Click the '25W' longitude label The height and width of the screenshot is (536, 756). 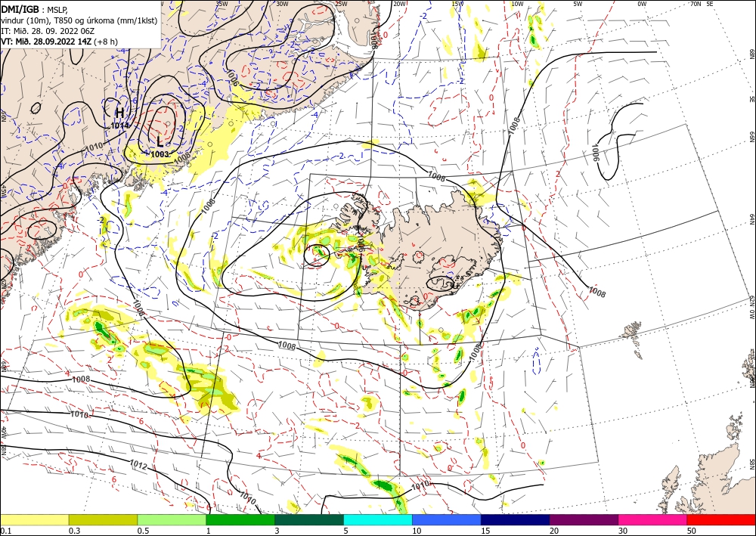click(x=341, y=4)
